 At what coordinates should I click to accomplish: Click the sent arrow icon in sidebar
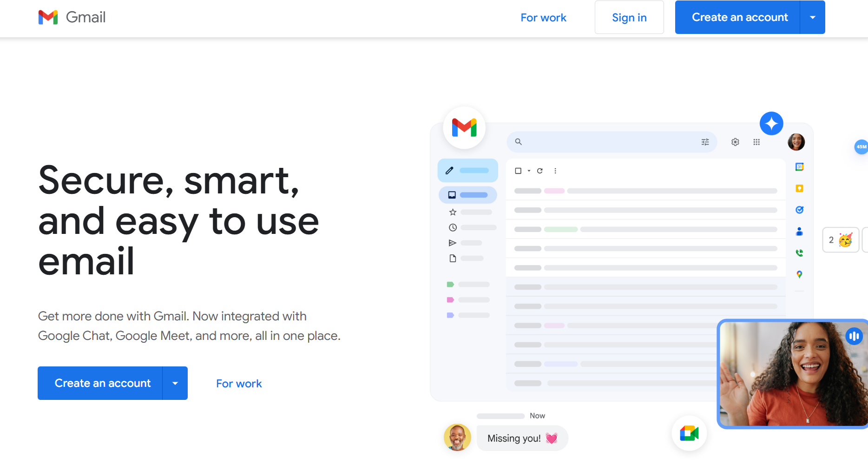[x=453, y=243]
